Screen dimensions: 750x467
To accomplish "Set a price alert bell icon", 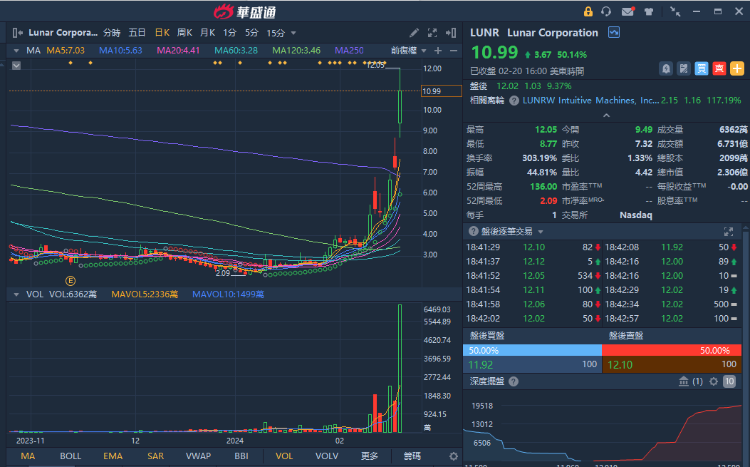I will [x=666, y=68].
